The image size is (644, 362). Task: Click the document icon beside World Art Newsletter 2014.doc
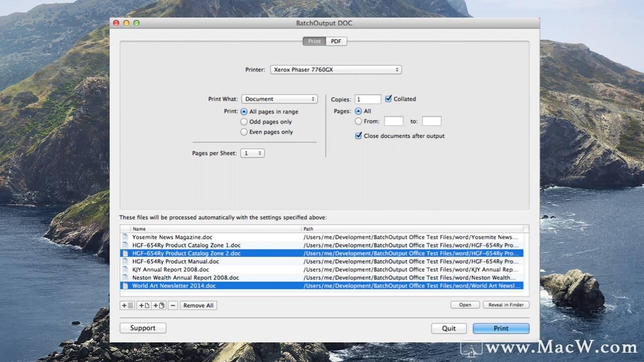coord(125,286)
